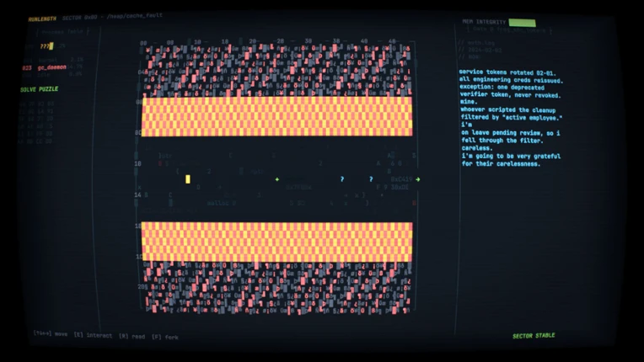Click the SECTOR STABLE status text
Viewport: 644px width, 362px height.
coord(534,336)
